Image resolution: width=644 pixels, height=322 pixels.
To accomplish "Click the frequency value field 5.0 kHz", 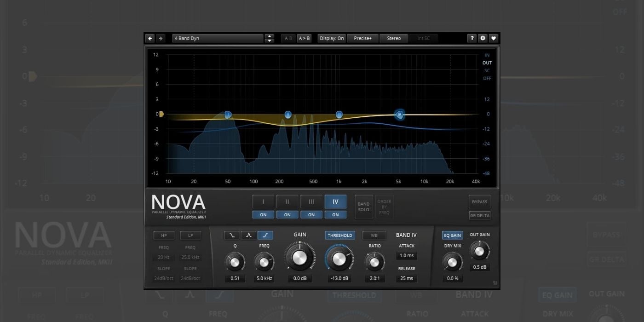I will pyautogui.click(x=264, y=278).
